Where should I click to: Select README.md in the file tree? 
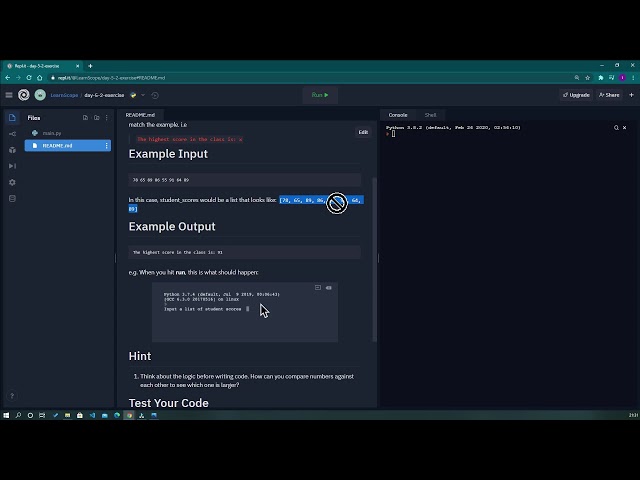pos(68,146)
